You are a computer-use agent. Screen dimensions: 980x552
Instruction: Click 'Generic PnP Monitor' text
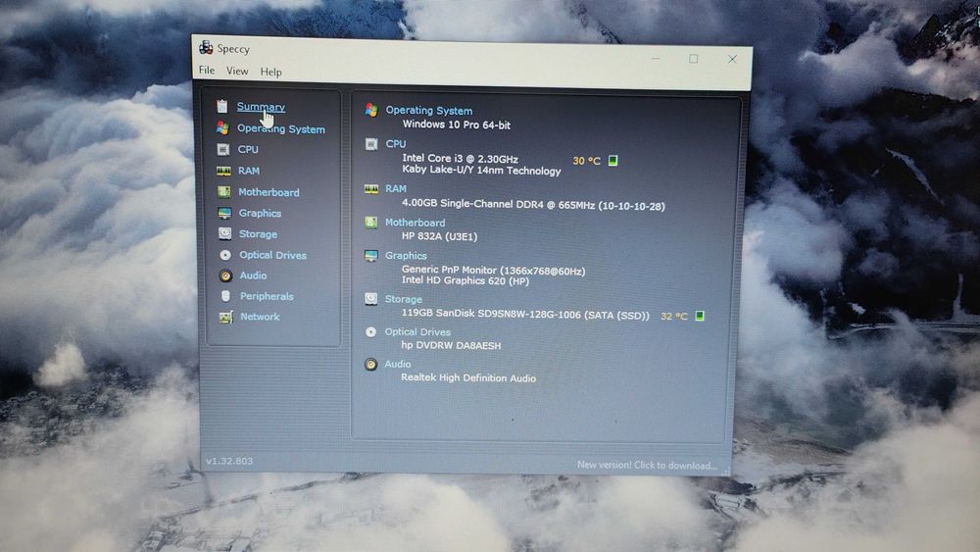493,271
